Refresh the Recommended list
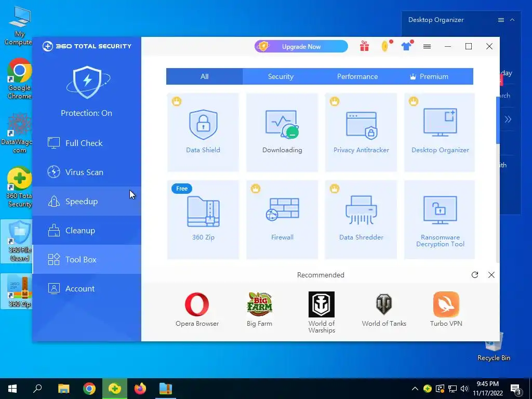 tap(475, 275)
